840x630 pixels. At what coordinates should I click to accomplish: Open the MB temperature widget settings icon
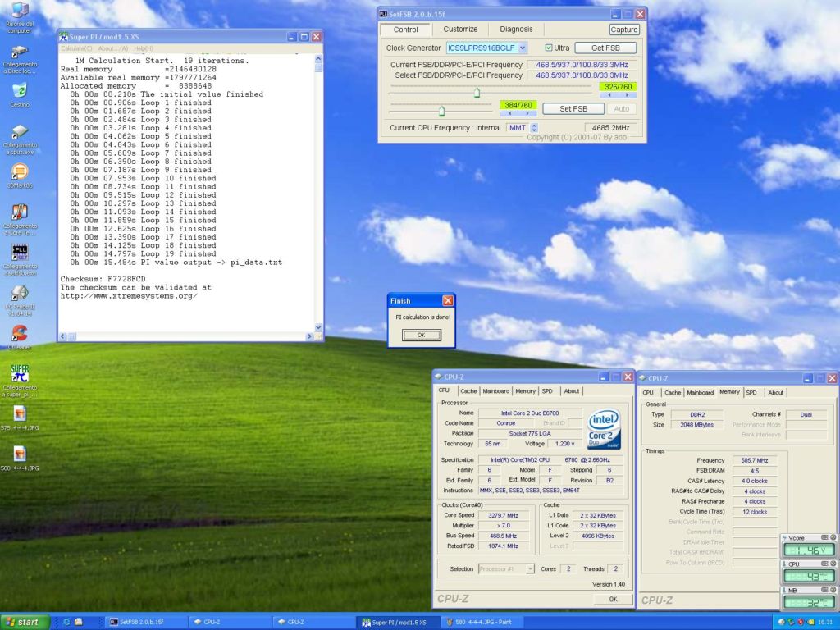point(825,590)
